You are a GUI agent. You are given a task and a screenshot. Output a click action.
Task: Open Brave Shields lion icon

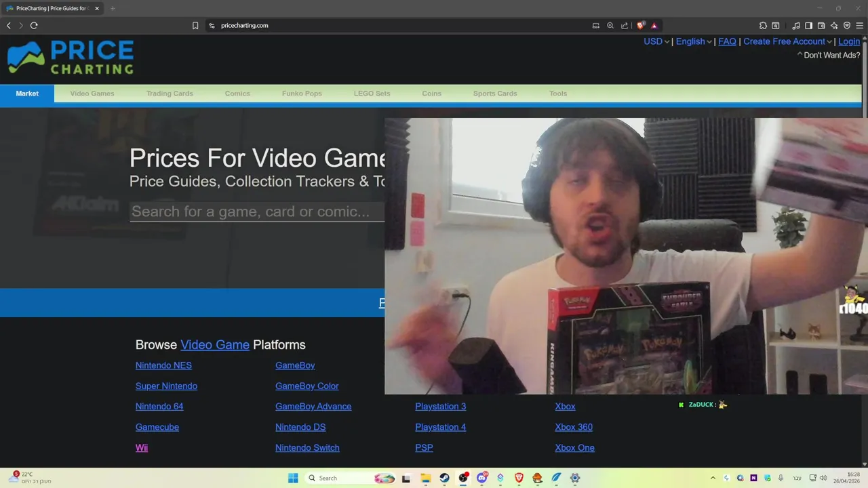[641, 26]
